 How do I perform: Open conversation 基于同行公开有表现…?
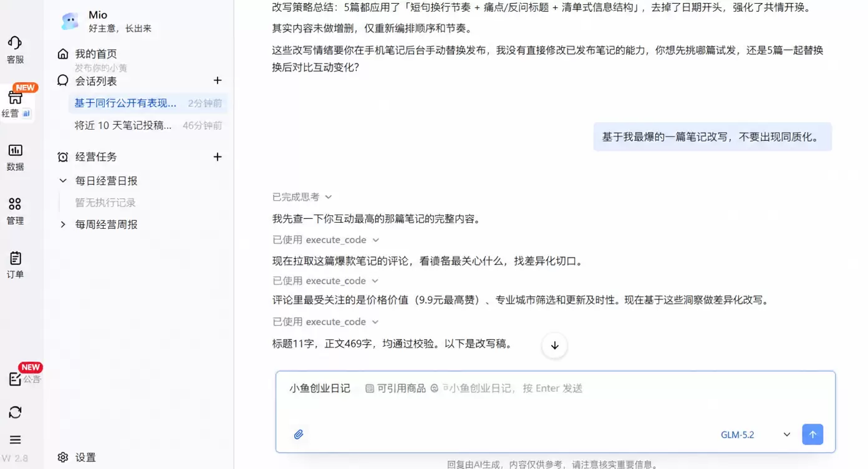pos(148,104)
